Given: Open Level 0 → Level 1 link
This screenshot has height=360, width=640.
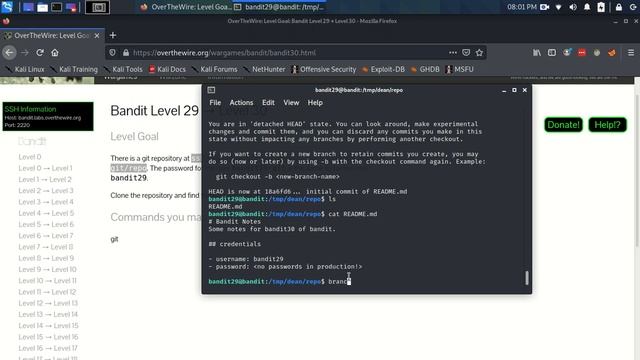Looking at the screenshot, I should [x=45, y=168].
